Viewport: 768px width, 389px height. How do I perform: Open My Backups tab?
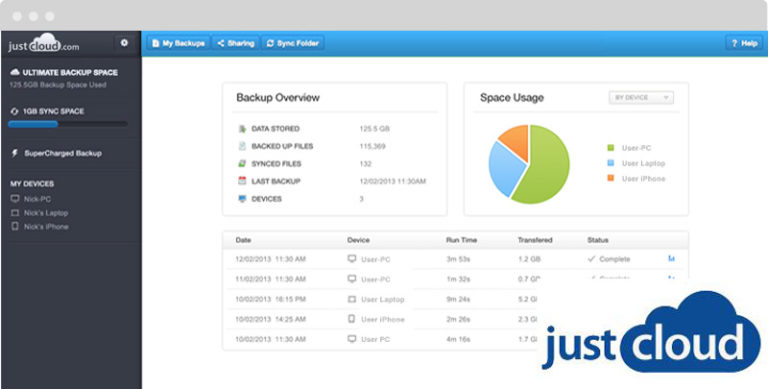coord(179,43)
